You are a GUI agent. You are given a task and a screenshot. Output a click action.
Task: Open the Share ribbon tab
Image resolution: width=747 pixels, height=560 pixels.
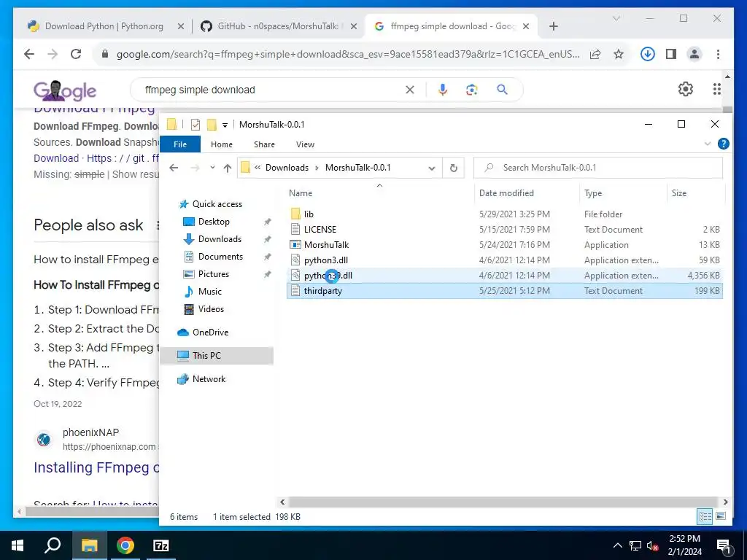coord(264,144)
